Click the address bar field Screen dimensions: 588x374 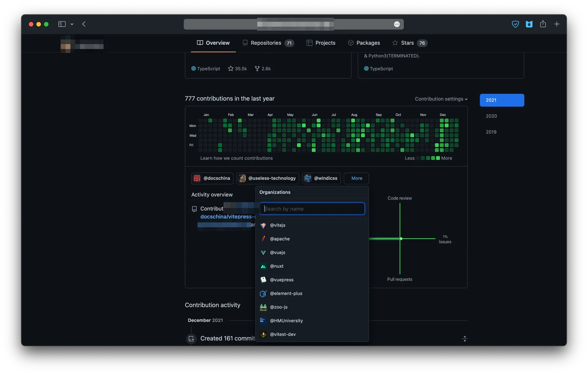[x=293, y=24]
